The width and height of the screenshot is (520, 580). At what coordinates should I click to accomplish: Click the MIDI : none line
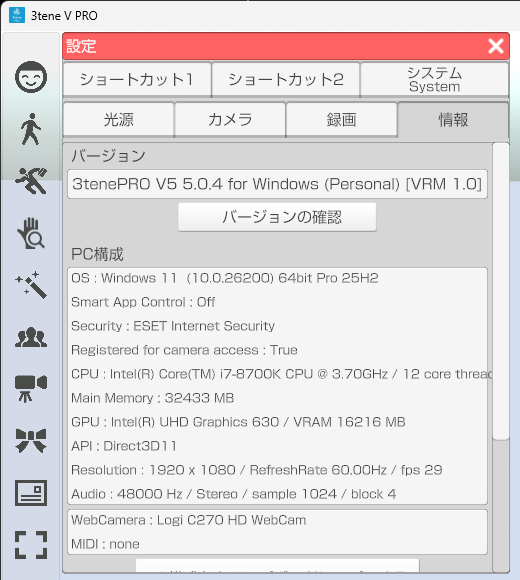click(105, 544)
